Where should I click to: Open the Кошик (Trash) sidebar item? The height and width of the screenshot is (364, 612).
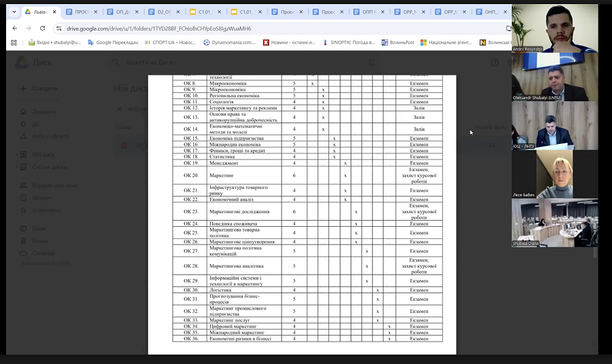tap(39, 240)
